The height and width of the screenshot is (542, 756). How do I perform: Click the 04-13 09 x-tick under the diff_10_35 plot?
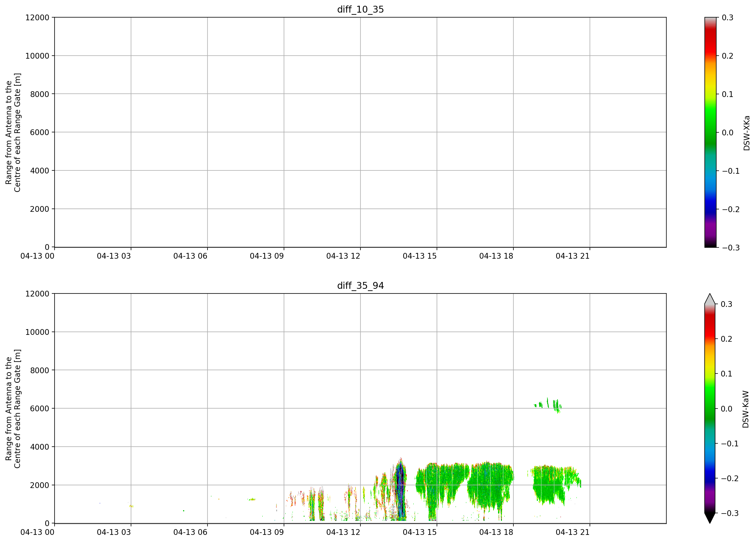click(267, 256)
